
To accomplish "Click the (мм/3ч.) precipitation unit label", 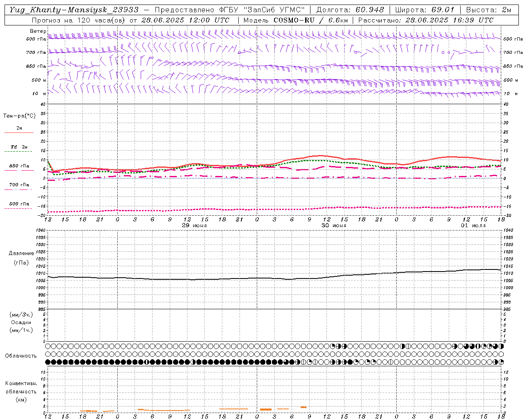I will tap(21, 315).
